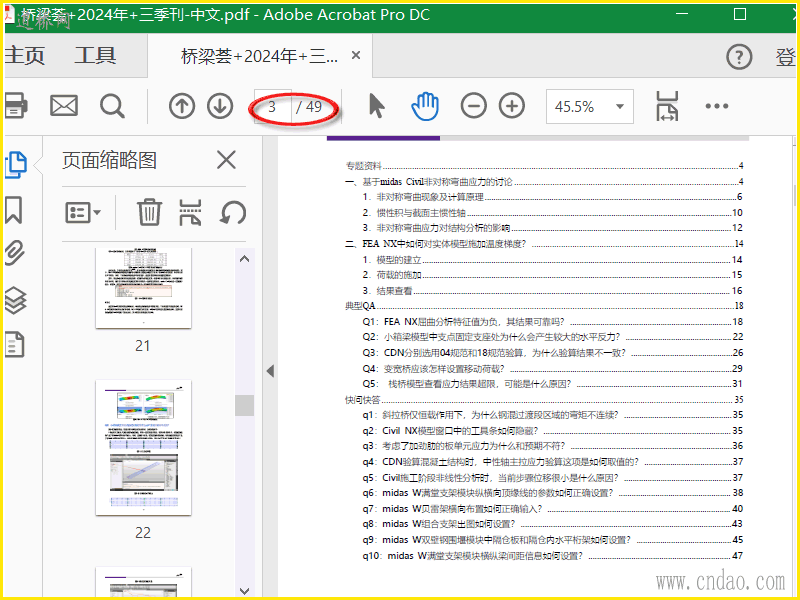Click the 登 sign-in button

786,57
